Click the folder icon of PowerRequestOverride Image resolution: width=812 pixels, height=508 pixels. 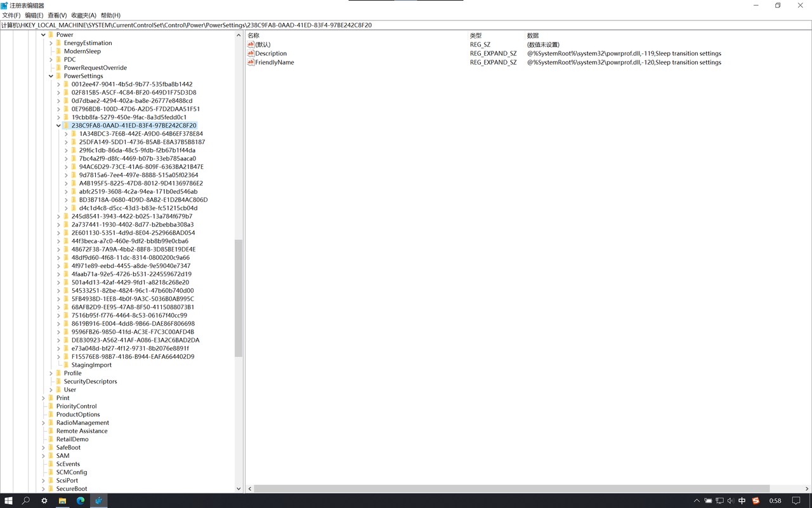click(58, 68)
